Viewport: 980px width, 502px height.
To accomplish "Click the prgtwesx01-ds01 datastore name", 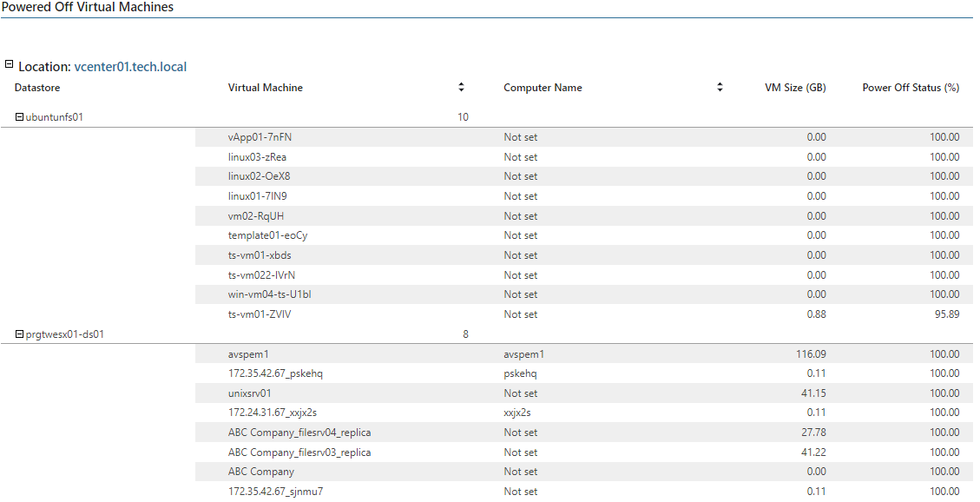I will 65,334.
